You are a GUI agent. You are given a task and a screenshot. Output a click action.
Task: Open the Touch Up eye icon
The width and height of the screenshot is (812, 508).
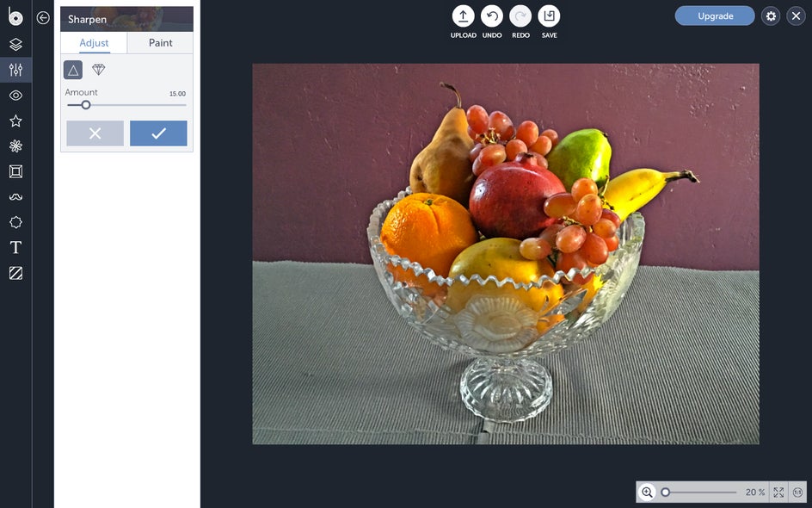(15, 95)
